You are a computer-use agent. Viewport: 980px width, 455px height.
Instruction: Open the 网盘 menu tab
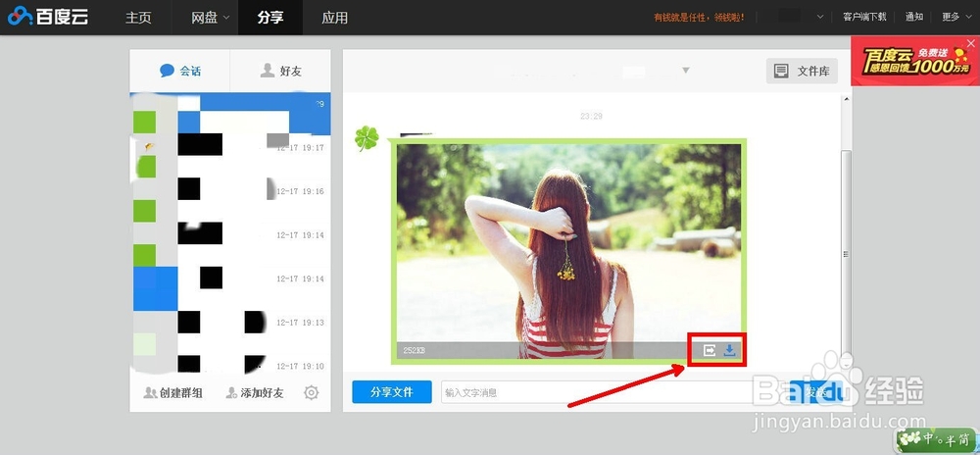[x=205, y=18]
